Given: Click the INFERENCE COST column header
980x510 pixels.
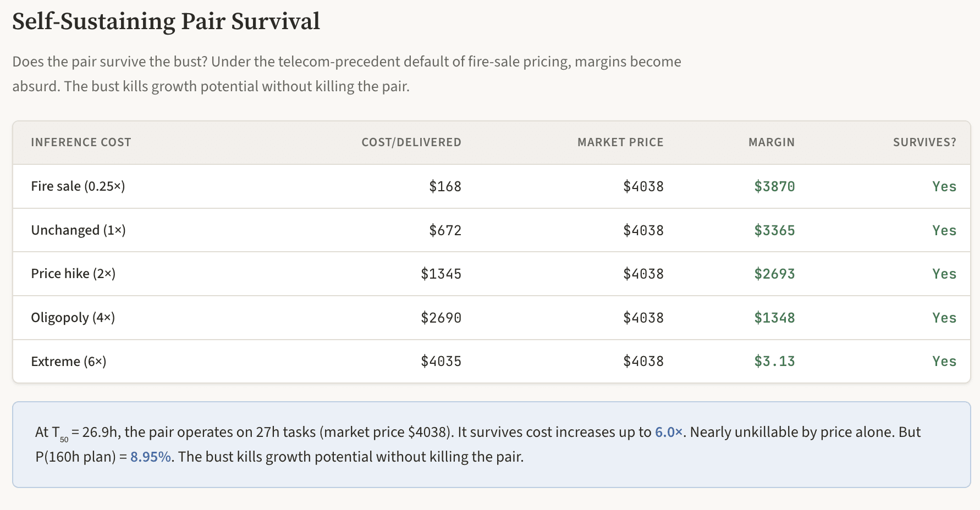Looking at the screenshot, I should coord(81,142).
